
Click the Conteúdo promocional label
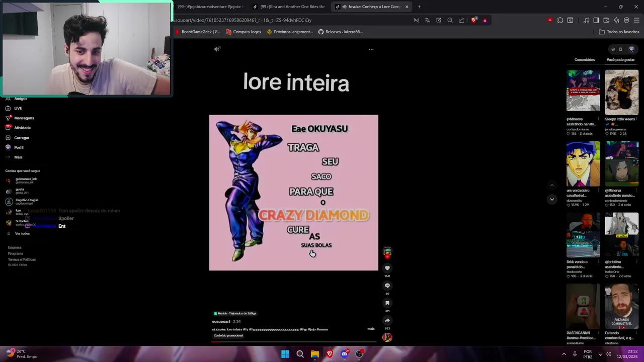click(x=228, y=335)
